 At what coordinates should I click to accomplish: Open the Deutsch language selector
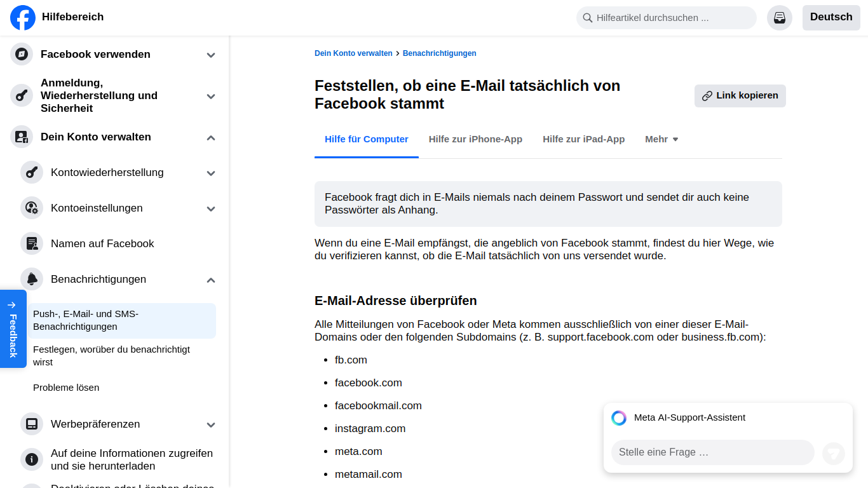(831, 18)
